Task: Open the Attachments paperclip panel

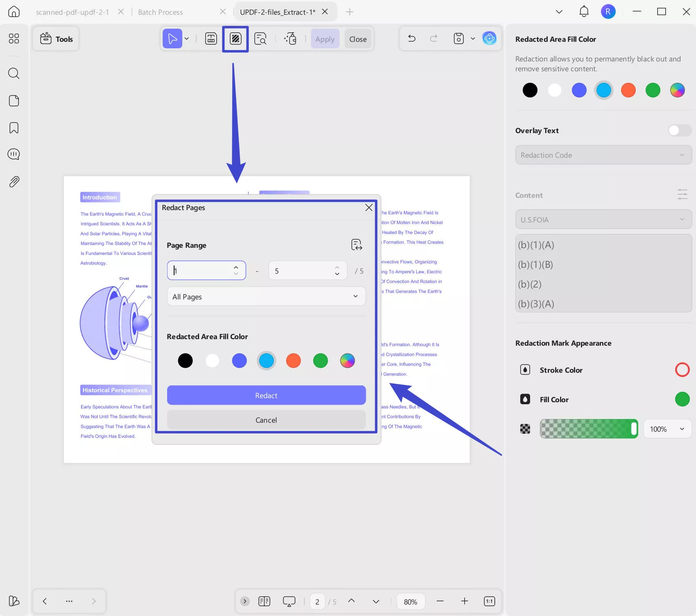Action: point(14,181)
